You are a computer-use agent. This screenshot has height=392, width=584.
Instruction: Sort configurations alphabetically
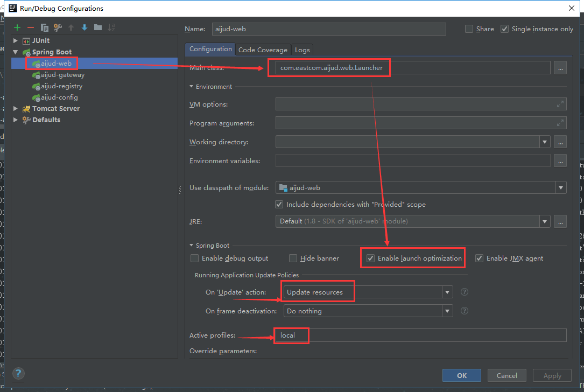[111, 27]
